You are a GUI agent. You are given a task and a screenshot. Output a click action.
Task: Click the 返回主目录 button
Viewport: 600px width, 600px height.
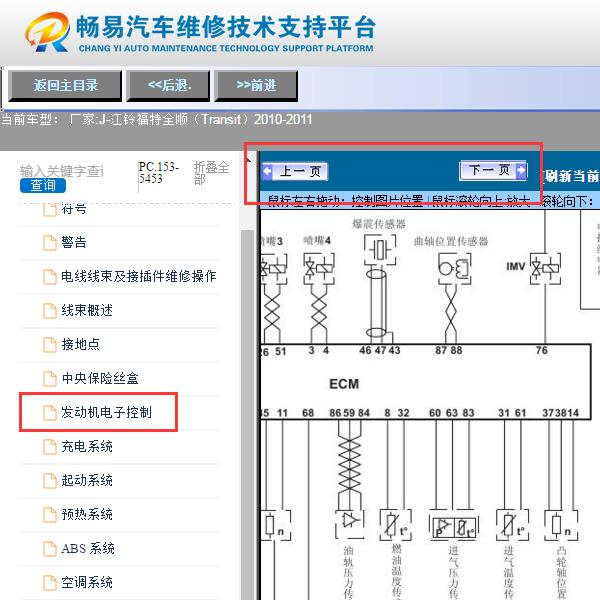coord(65,86)
